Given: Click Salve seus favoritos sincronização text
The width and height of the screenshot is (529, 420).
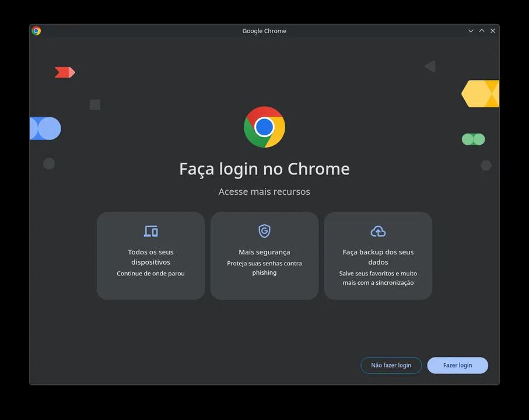Looking at the screenshot, I should 378,278.
